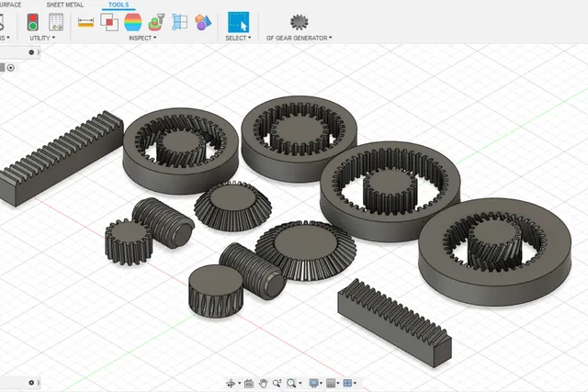Collapse the browser panel minus button
This screenshot has width=588, height=392.
tap(31, 52)
